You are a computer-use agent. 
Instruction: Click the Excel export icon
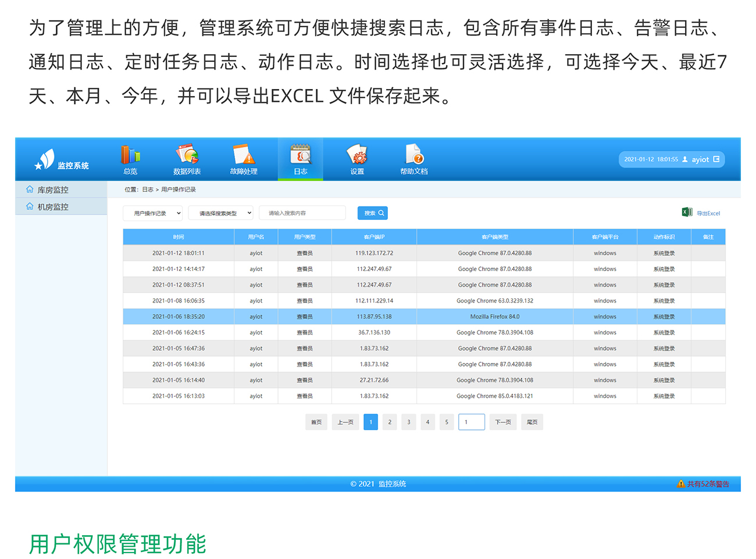click(687, 212)
